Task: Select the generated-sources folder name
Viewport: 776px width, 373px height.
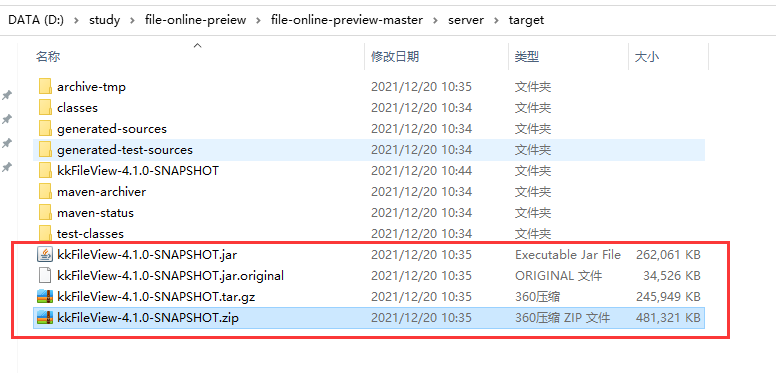Action: pos(112,129)
